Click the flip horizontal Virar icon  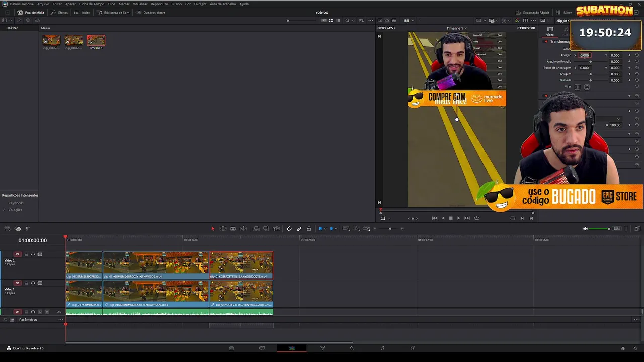(x=577, y=87)
